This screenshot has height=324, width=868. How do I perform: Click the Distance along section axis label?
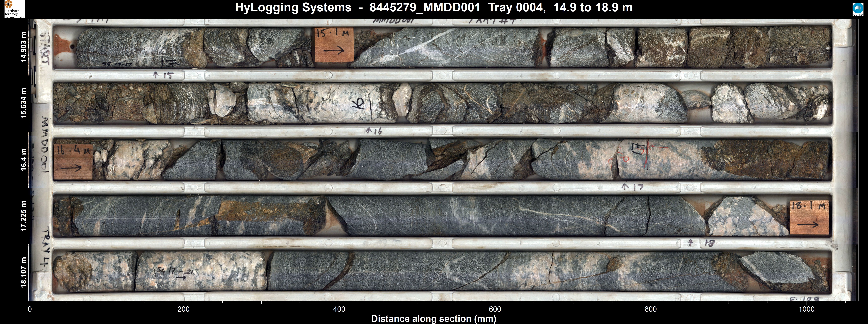pos(434,319)
